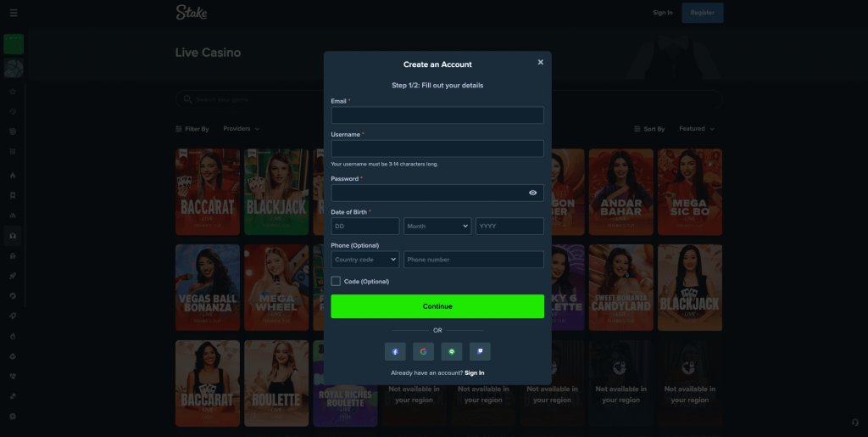Click the gift box icon in sidebar
Image resolution: width=868 pixels, height=437 pixels.
coord(13,256)
